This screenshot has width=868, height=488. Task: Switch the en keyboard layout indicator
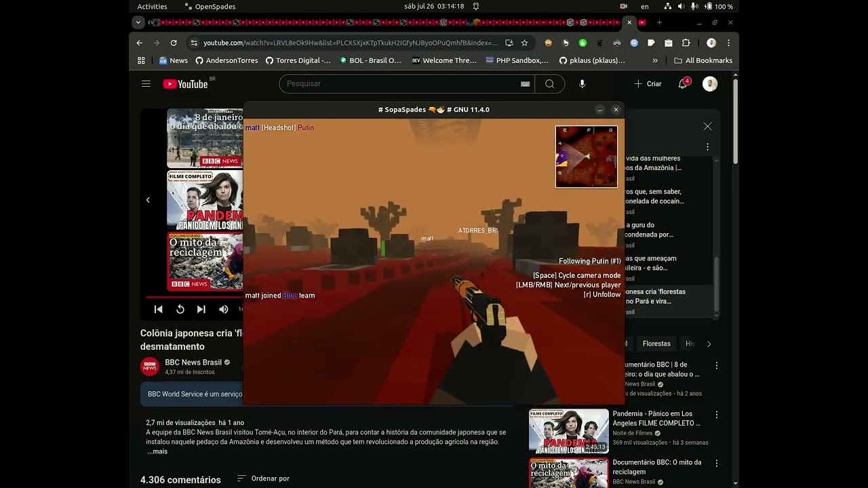coord(645,6)
